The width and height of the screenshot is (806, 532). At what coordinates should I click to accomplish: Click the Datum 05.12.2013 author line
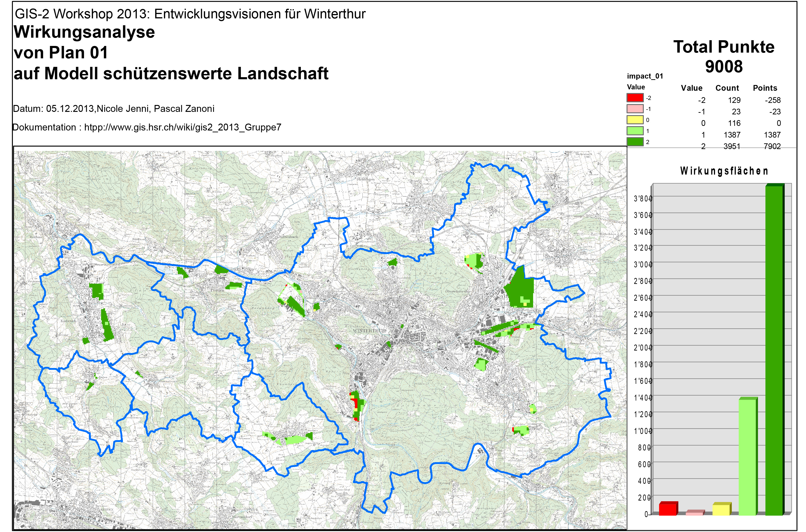(114, 109)
